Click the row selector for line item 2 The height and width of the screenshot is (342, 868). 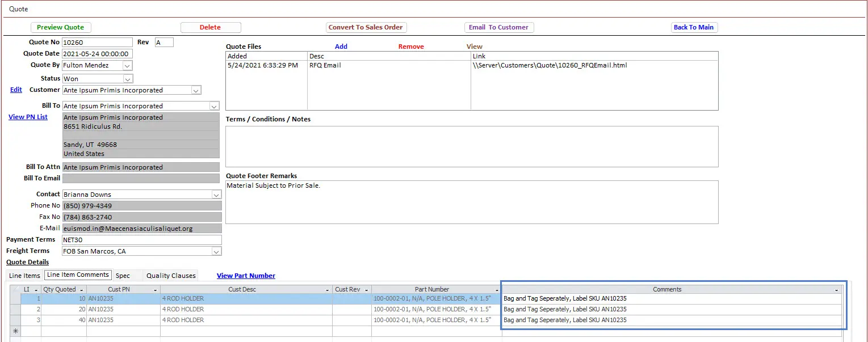click(x=16, y=309)
